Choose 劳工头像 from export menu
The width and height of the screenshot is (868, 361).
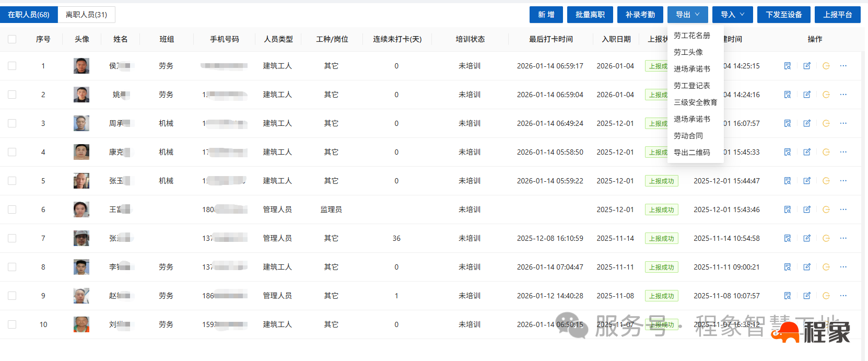pos(688,52)
